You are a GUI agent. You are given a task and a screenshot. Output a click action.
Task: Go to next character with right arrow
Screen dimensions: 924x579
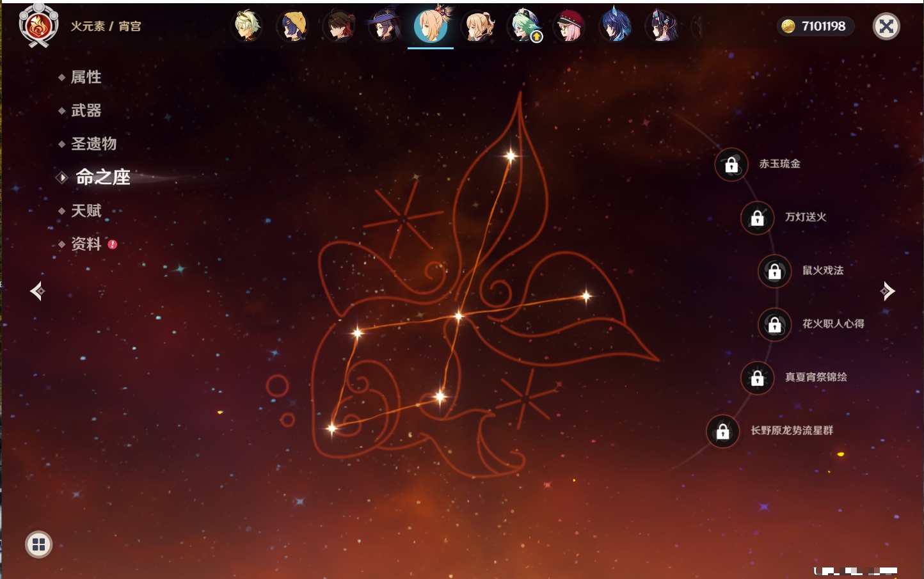pyautogui.click(x=888, y=291)
